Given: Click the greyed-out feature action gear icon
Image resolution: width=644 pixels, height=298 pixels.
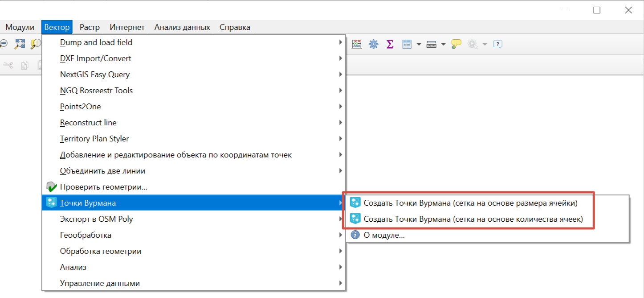Looking at the screenshot, I should [473, 44].
